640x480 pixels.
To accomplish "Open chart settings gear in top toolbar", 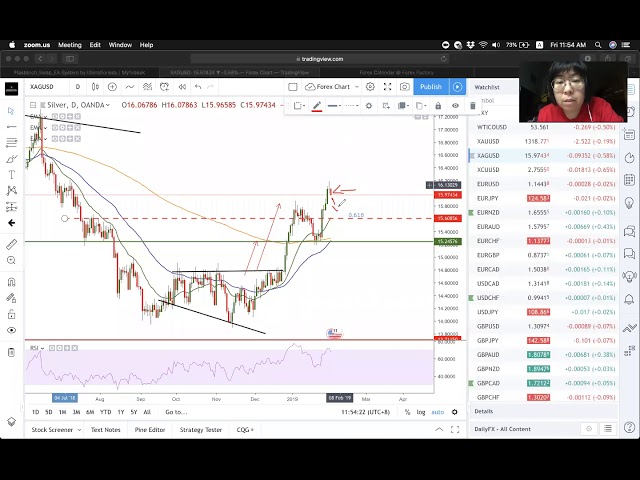I will [x=368, y=87].
